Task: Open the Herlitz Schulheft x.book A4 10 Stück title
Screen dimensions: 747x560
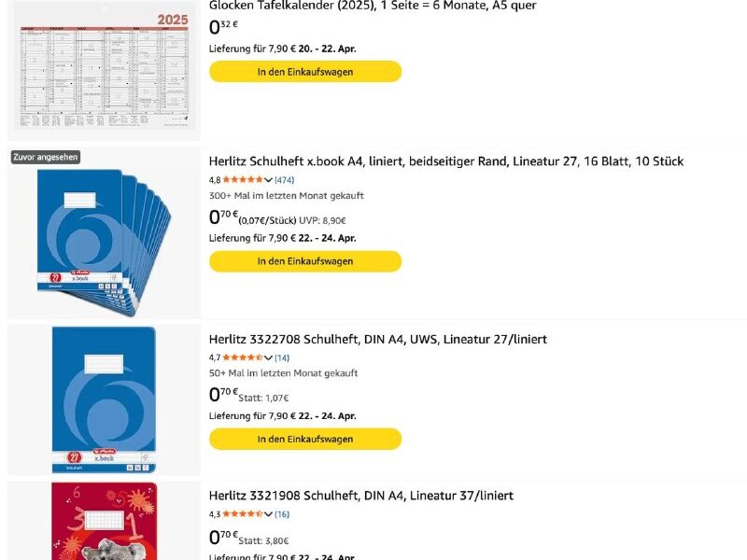Action: pos(446,161)
